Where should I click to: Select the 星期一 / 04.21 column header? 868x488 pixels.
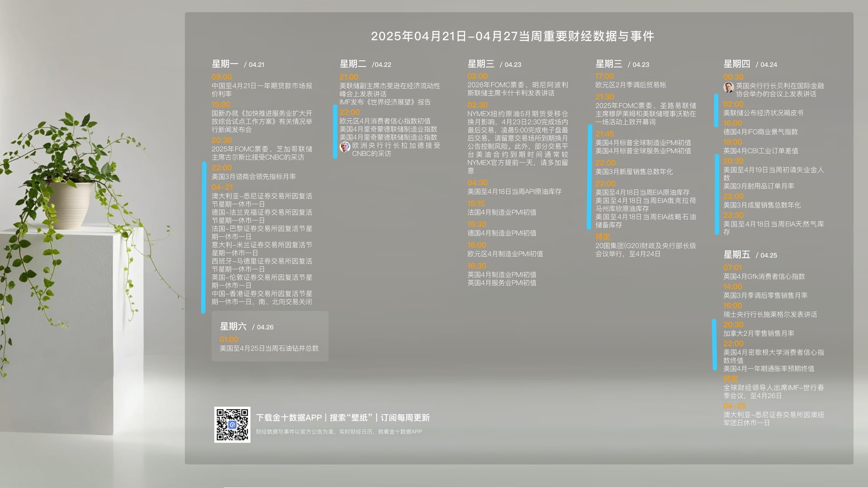coord(238,64)
